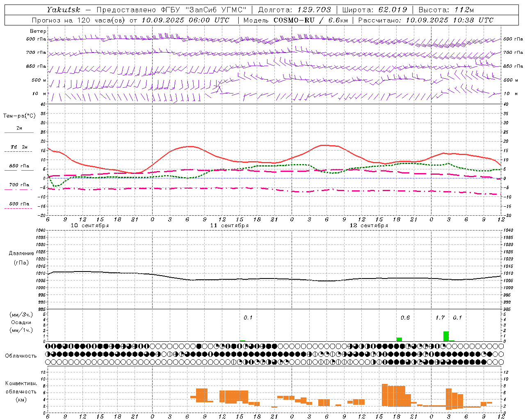Select the 'Тем-ра(°C)' temperature panel label

click(19, 116)
